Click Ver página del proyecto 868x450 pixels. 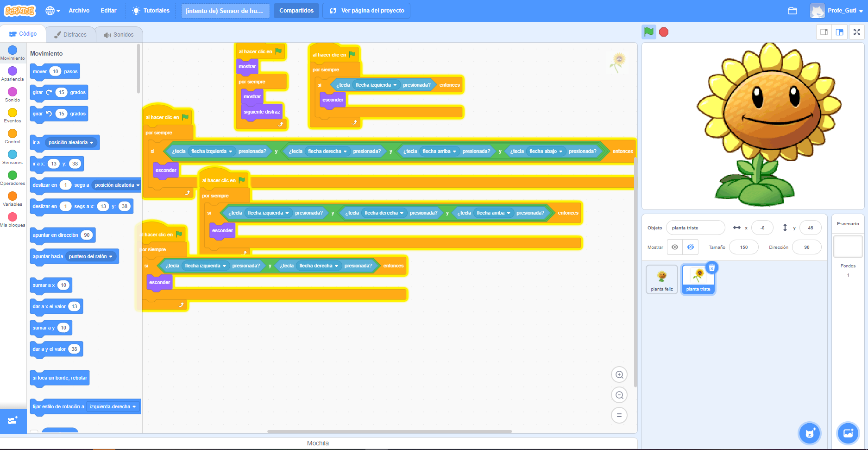tap(366, 11)
